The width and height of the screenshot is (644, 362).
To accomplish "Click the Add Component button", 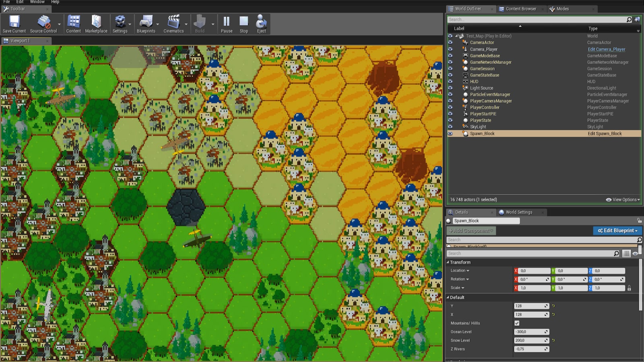I will coord(471,231).
